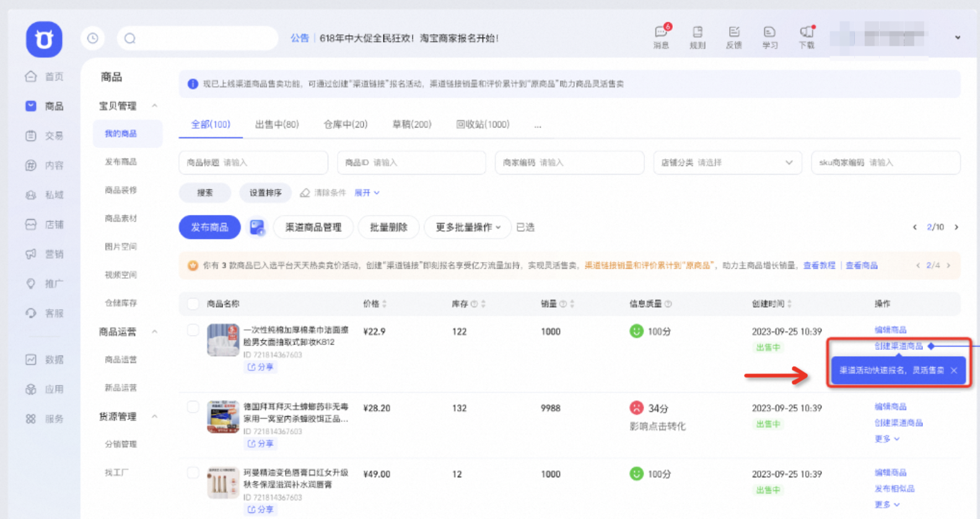
Task: Click the 搜索 button
Action: [204, 193]
